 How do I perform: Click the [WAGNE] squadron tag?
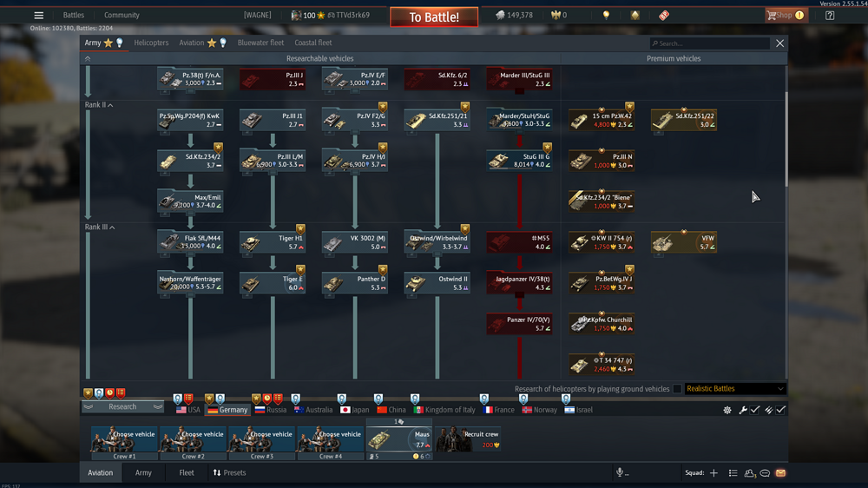click(x=258, y=16)
